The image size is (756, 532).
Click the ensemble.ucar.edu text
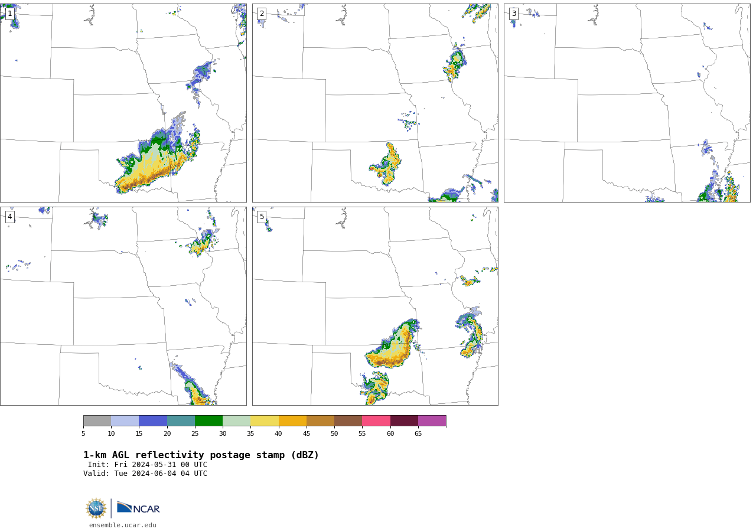[123, 525]
